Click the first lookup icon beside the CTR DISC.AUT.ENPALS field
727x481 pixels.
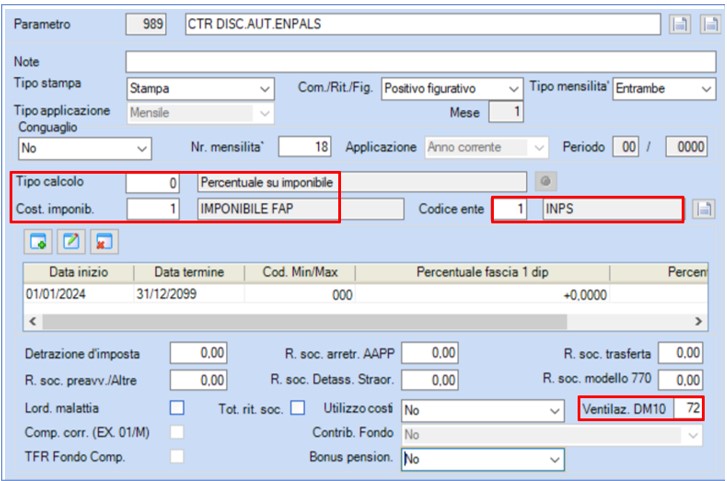[680, 24]
